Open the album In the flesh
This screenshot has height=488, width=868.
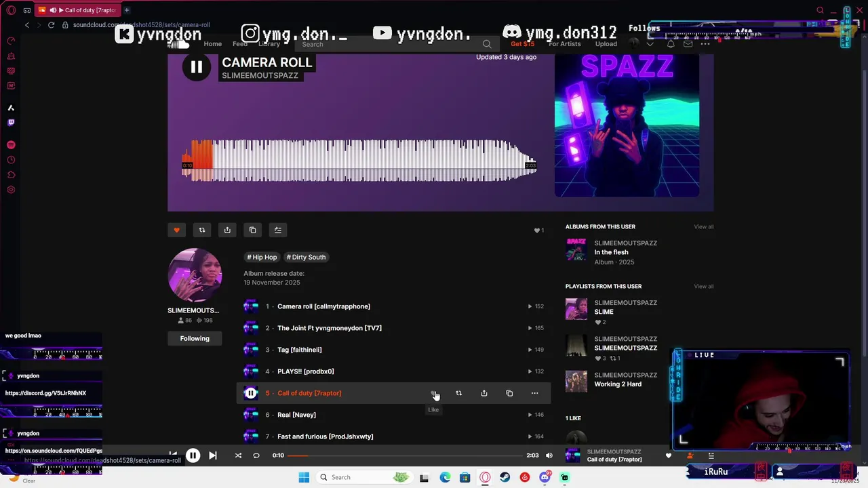coord(611,252)
